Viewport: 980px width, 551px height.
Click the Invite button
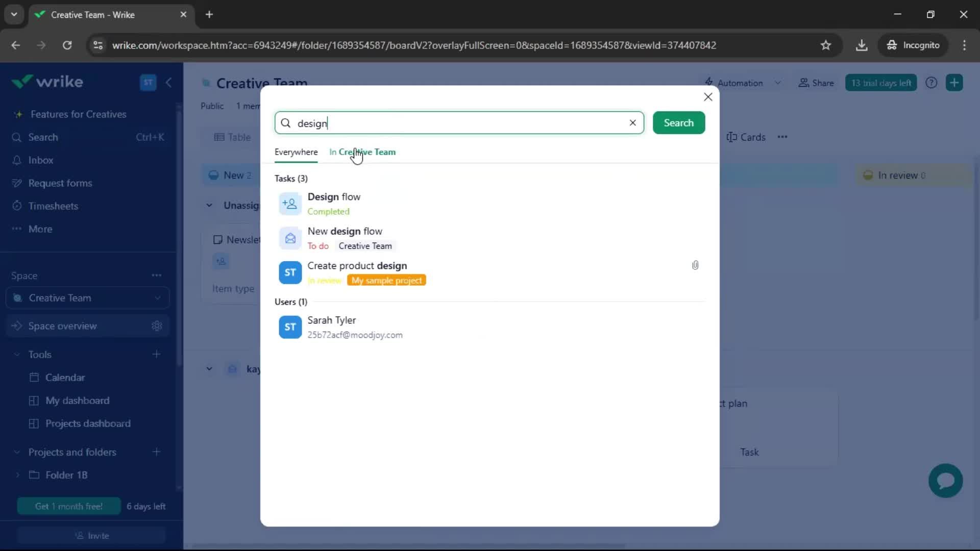pyautogui.click(x=92, y=536)
